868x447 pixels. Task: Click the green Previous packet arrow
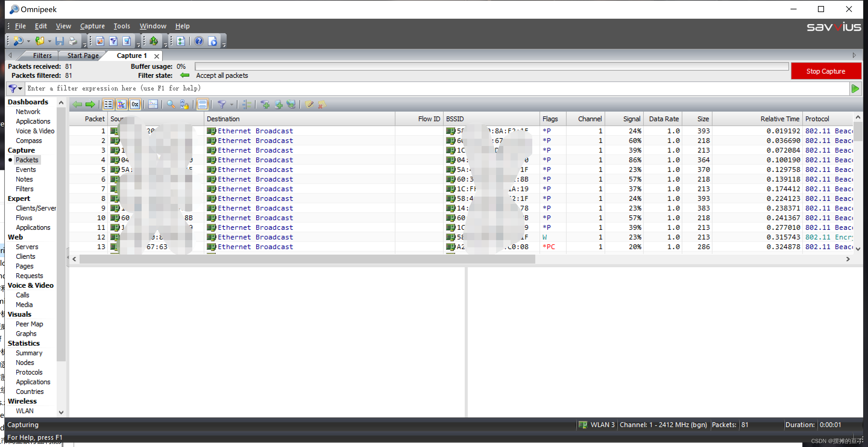point(77,104)
